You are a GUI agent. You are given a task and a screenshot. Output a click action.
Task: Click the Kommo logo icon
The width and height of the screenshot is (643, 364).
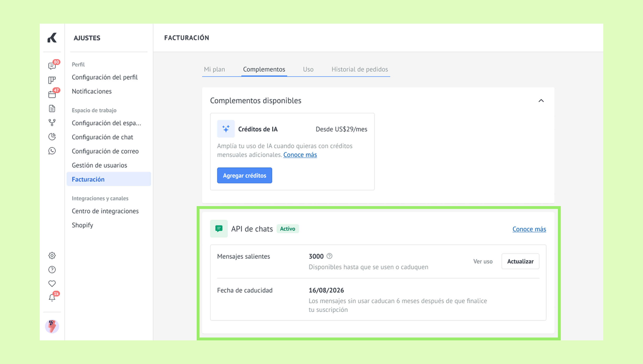(52, 38)
